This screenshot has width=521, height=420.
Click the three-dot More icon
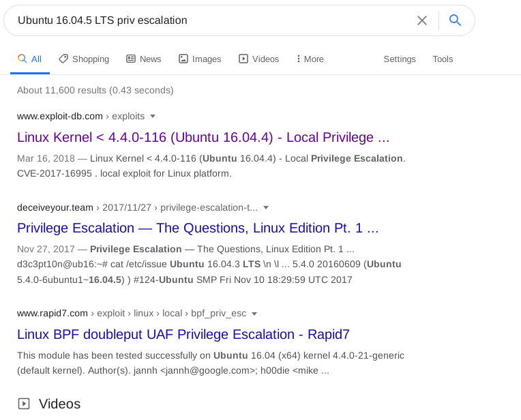click(299, 59)
